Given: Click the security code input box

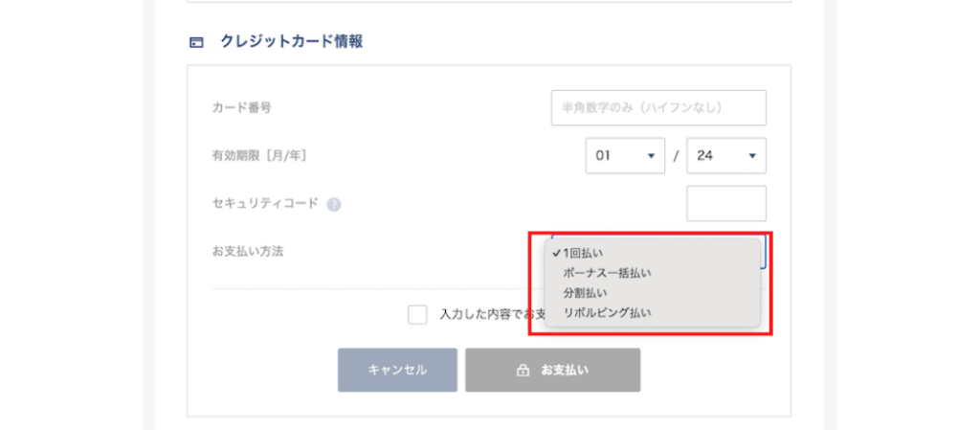Looking at the screenshot, I should coord(726,203).
